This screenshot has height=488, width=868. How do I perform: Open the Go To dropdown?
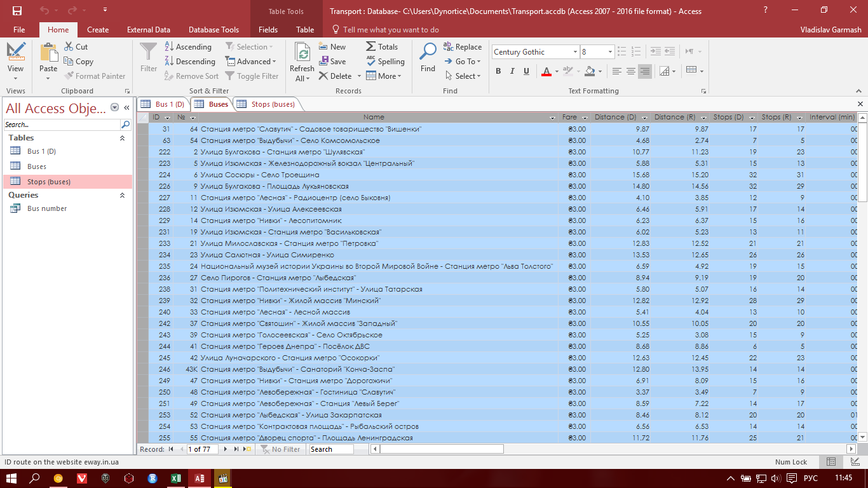[463, 62]
